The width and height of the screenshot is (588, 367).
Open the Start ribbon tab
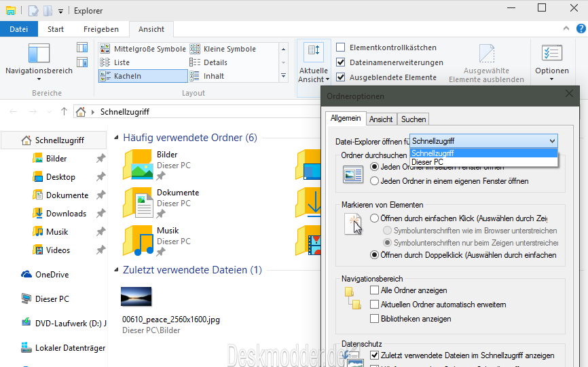pos(56,29)
